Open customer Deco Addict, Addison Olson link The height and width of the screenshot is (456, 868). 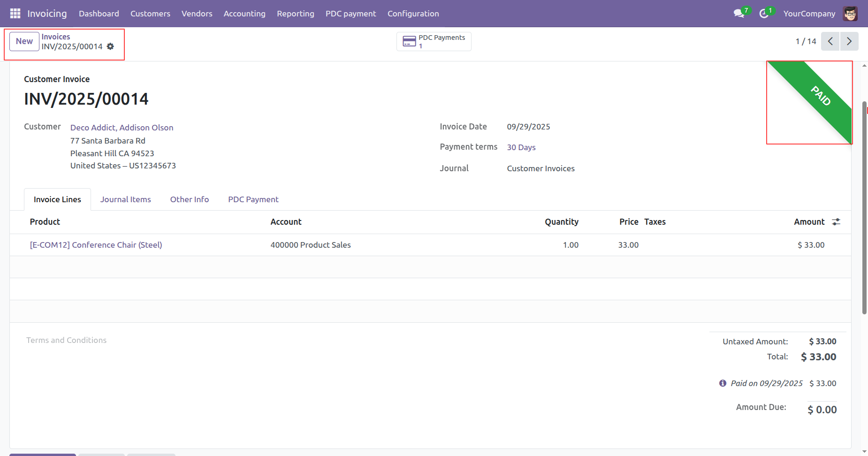tap(122, 128)
